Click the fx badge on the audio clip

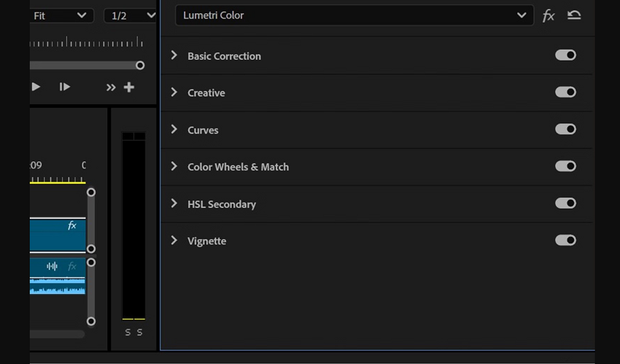[x=72, y=266]
